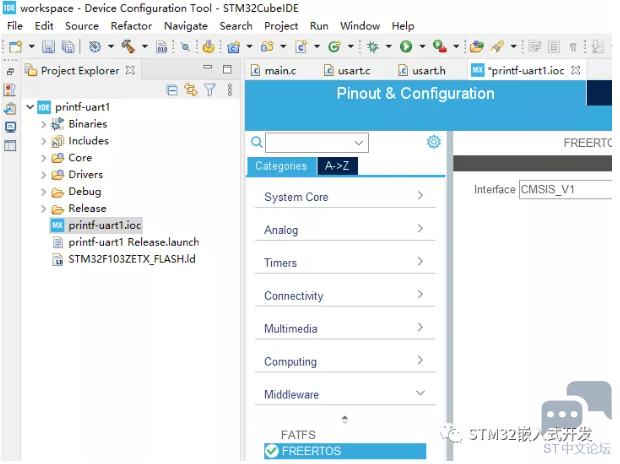Close the Project Explorer view tab
Viewport: 620px width, 464px height.
coord(130,70)
